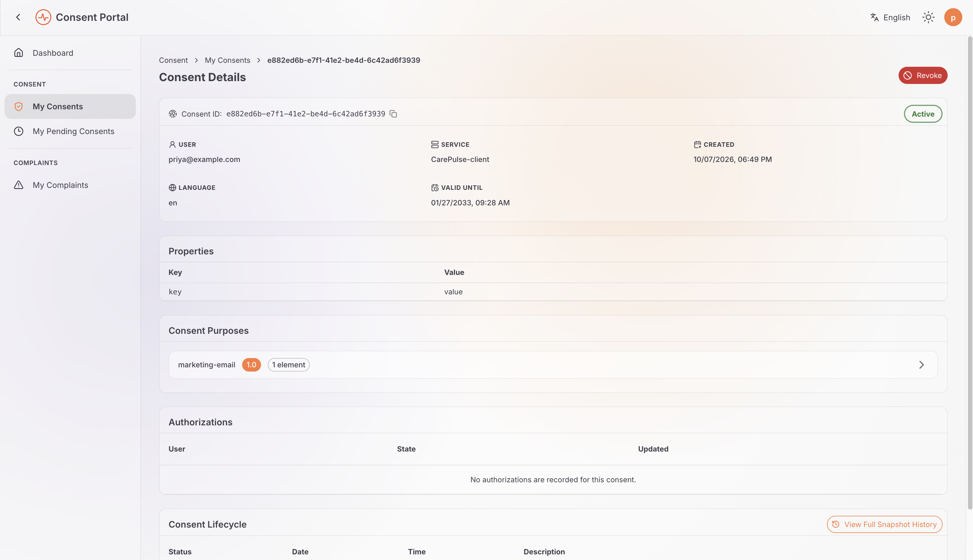Open the English language selector

coord(890,17)
